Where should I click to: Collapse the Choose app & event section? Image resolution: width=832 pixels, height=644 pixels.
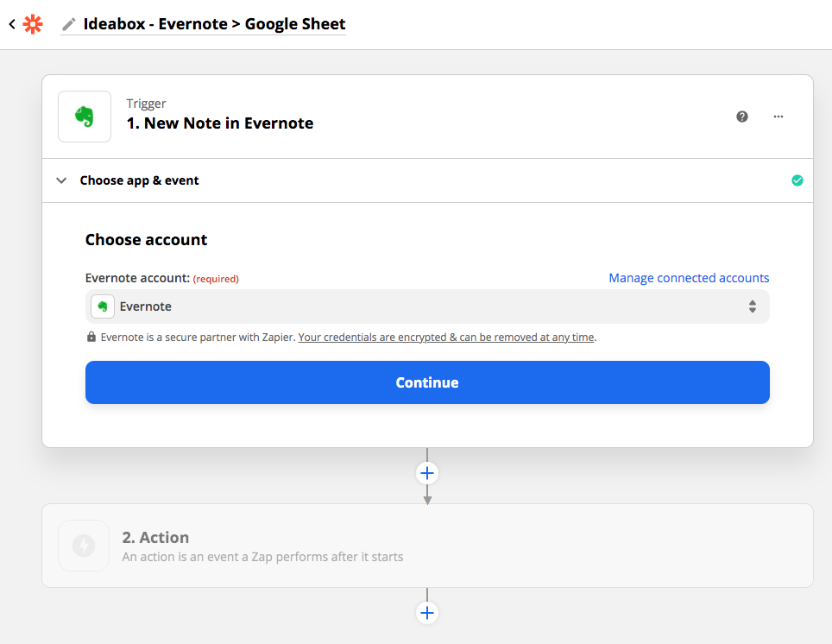point(61,180)
